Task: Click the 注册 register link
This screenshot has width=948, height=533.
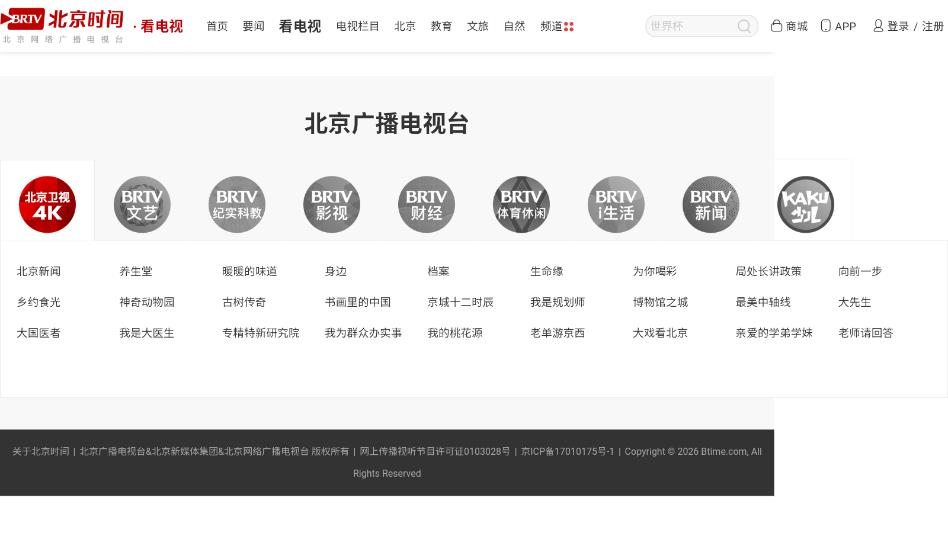Action: click(x=932, y=26)
